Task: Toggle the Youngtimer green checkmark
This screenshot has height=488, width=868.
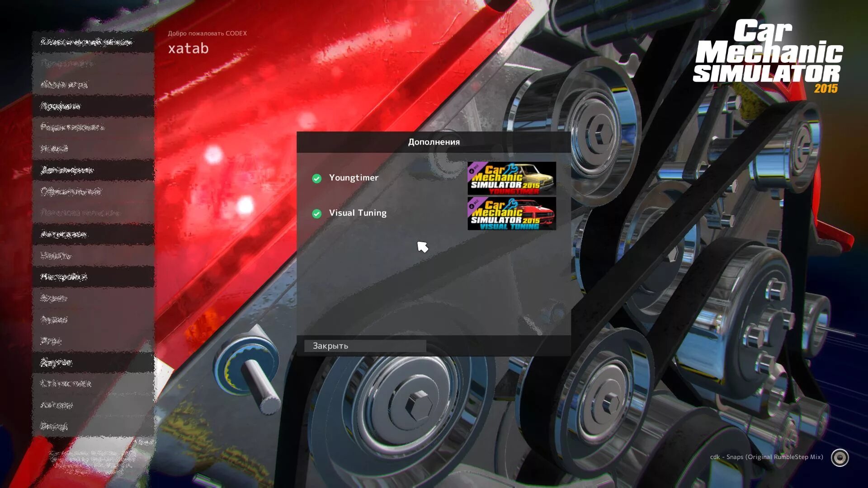Action: click(x=316, y=178)
